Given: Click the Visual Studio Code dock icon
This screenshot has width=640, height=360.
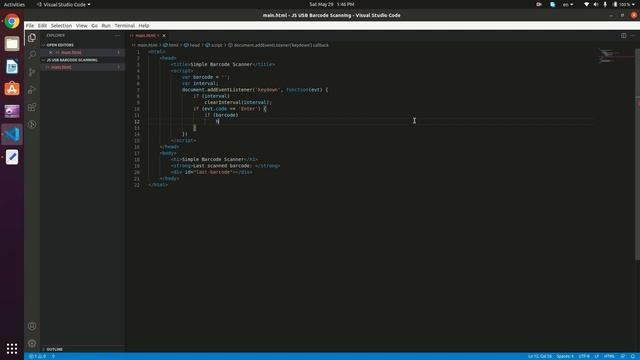Looking at the screenshot, I should tap(12, 134).
